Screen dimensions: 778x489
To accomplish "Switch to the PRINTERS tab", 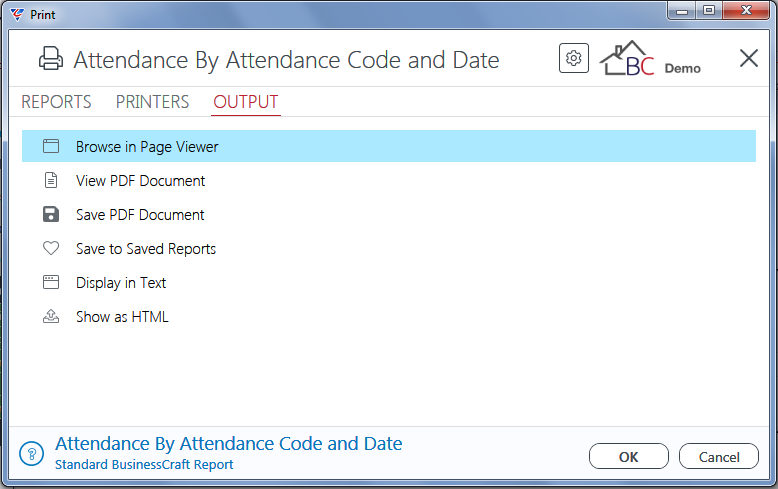I will 152,102.
